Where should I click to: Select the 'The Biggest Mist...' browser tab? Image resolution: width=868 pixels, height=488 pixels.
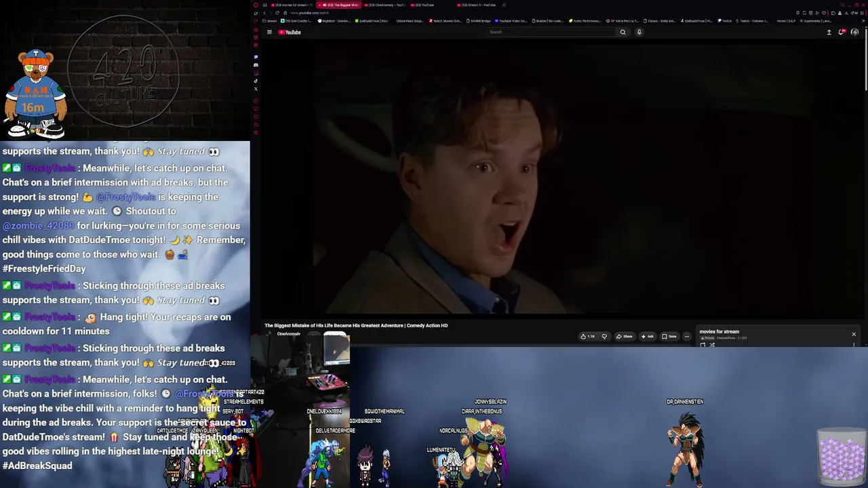tap(338, 5)
